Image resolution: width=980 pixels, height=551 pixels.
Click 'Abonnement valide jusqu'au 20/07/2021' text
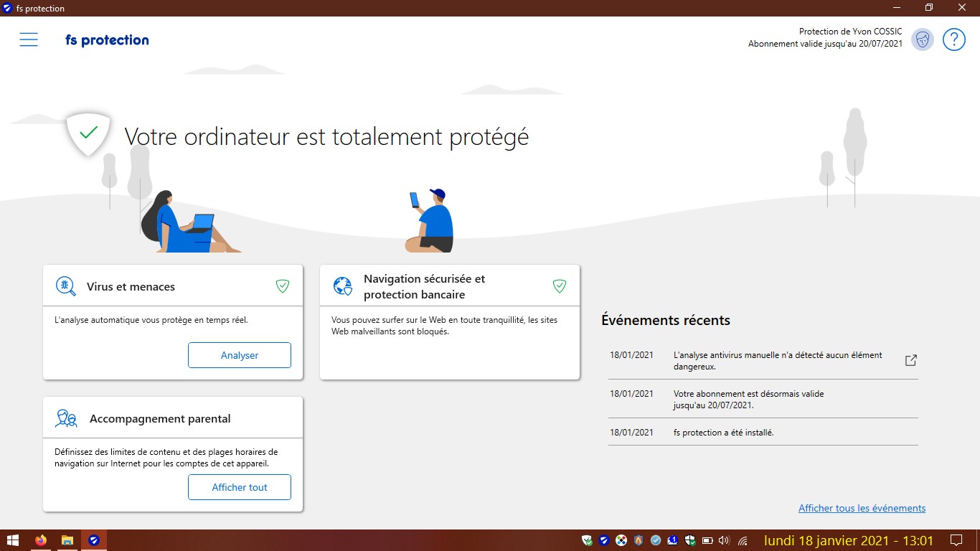pyautogui.click(x=825, y=44)
